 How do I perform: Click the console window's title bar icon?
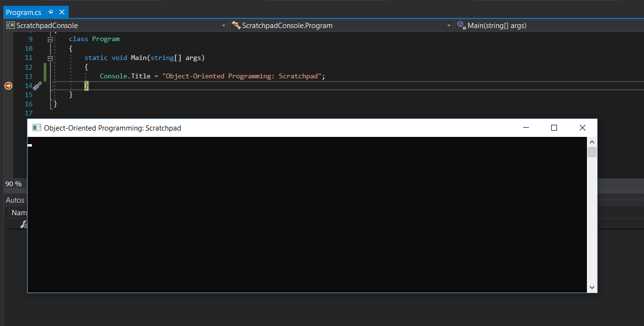coord(36,128)
